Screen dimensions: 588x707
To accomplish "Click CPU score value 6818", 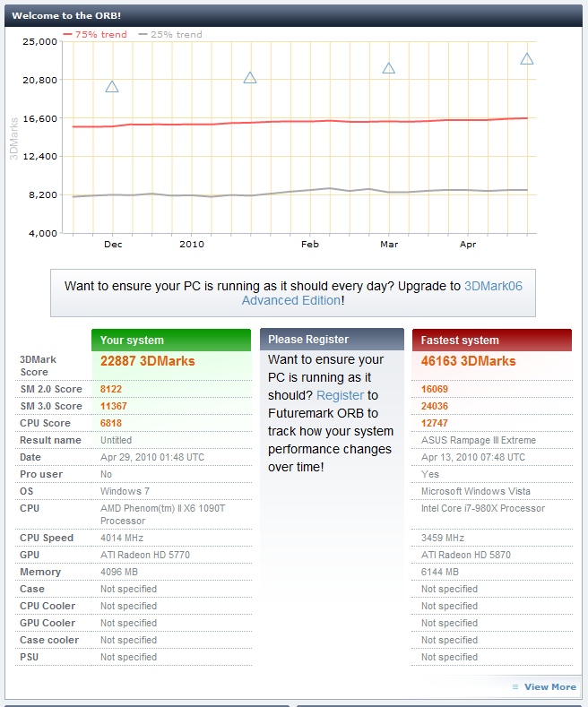I will pyautogui.click(x=111, y=423).
